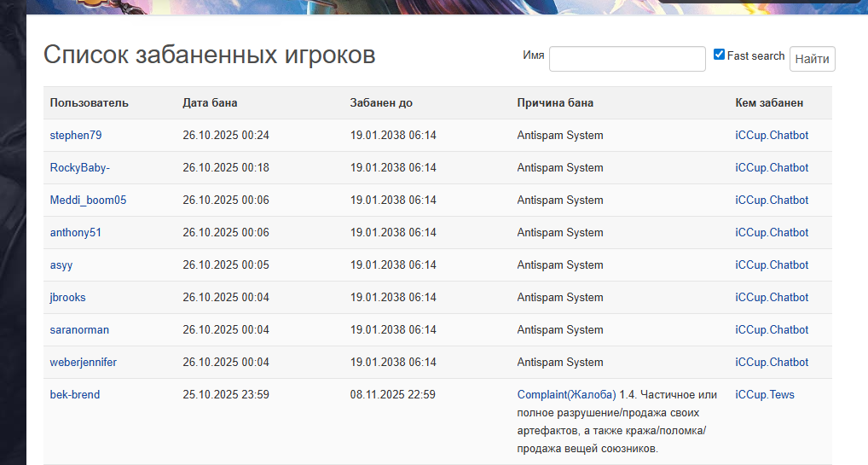
Task: Click the Причина бана column header
Action: coord(555,103)
